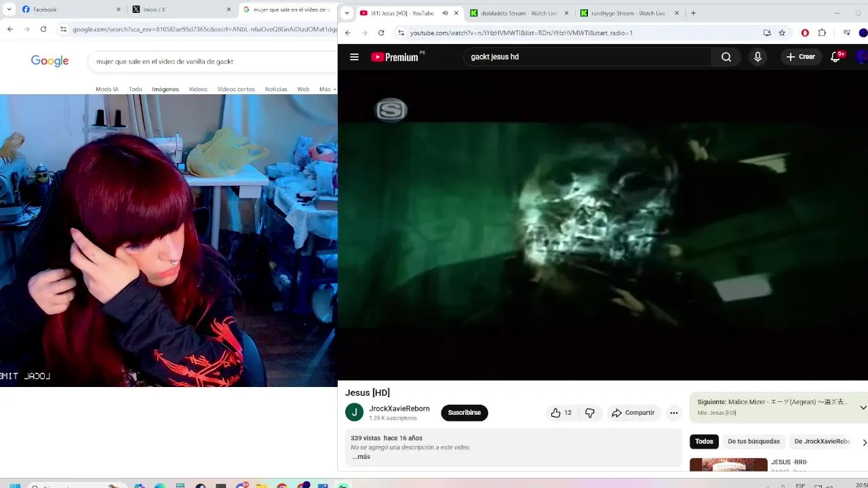Click the YouTube search magnifier button
This screenshot has height=488, width=868.
pos(726,57)
